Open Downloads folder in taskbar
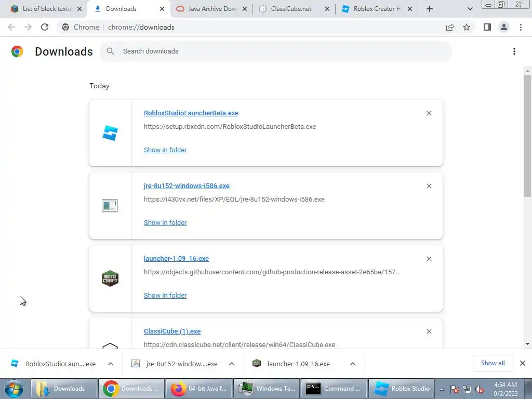The width and height of the screenshot is (532, 399). 64,389
